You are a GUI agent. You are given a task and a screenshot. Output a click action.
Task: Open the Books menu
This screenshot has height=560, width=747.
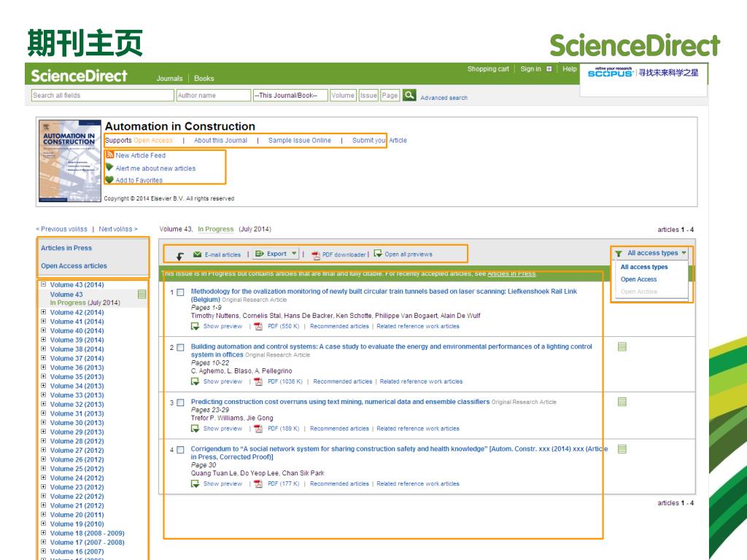pos(204,79)
